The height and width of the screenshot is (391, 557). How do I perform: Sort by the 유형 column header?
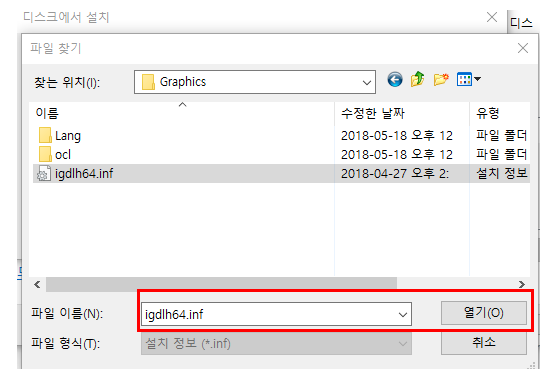[499, 114]
